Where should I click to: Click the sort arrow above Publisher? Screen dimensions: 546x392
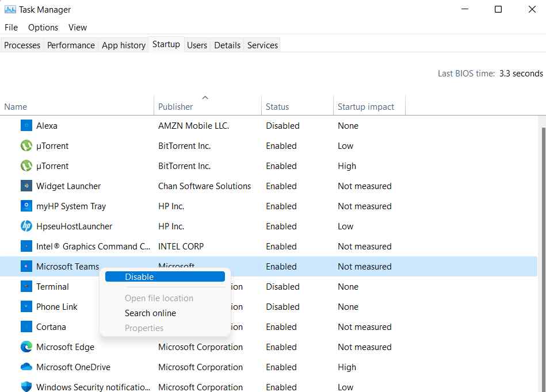tap(205, 98)
